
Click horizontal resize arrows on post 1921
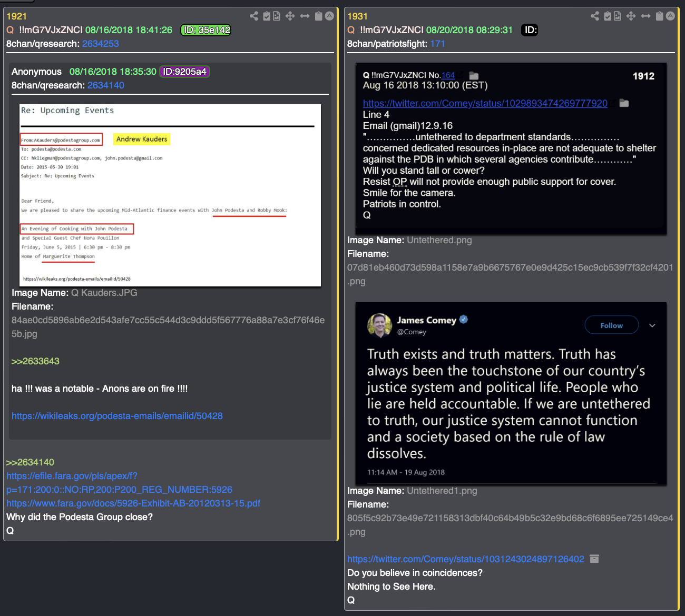pos(305,16)
